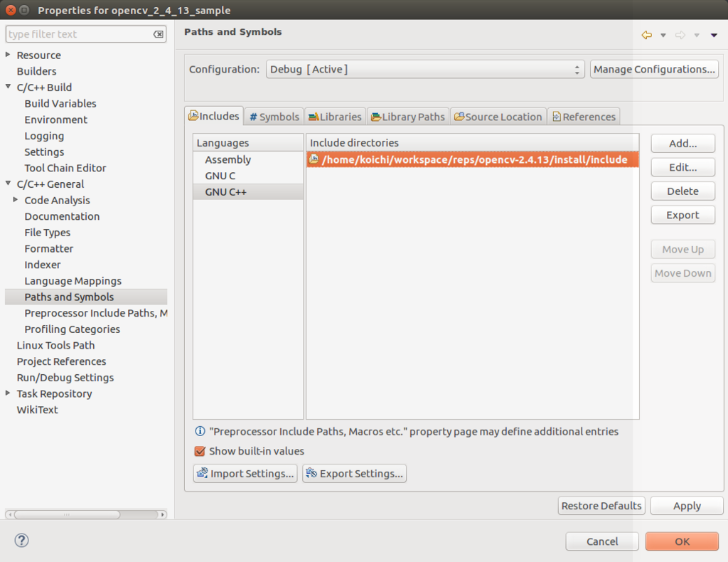Open Linux Tools Path page

pos(55,345)
